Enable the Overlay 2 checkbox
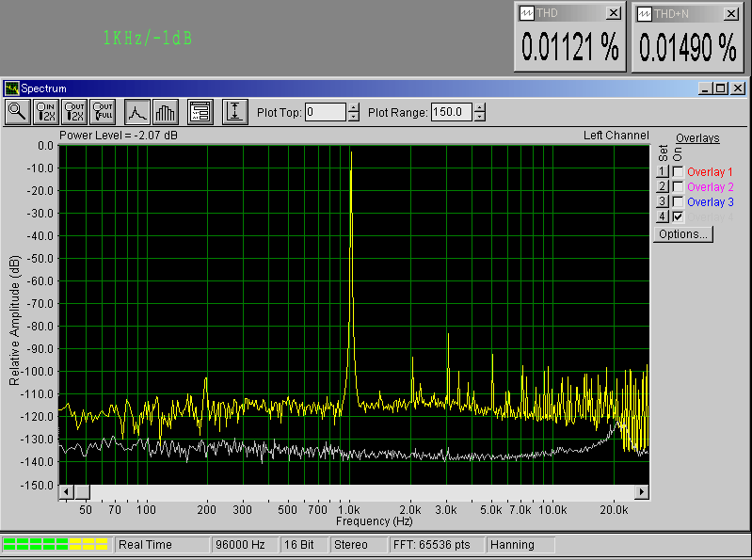Image resolution: width=752 pixels, height=560 pixels. pos(678,186)
